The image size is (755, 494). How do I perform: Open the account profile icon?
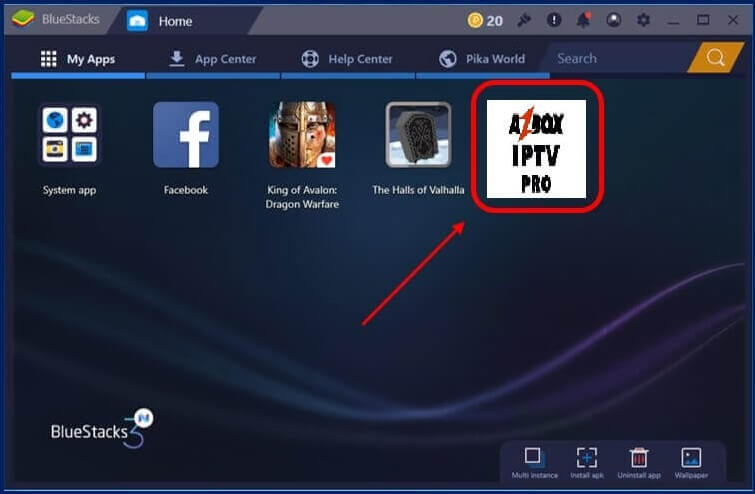pos(613,20)
